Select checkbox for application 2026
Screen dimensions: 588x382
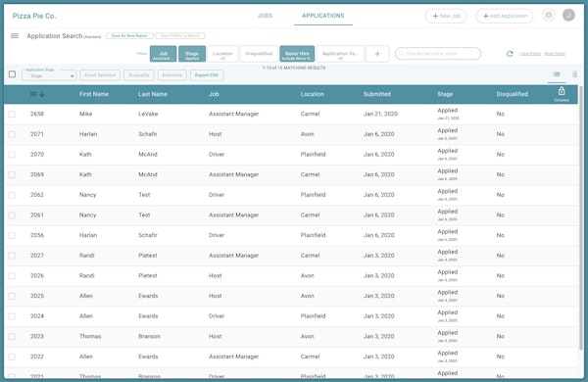coord(12,276)
